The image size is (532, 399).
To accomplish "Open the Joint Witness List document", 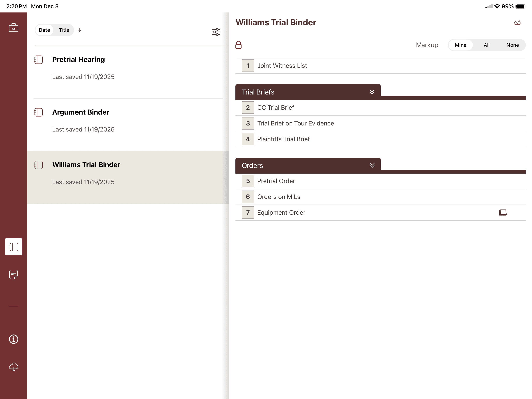I will click(x=282, y=66).
